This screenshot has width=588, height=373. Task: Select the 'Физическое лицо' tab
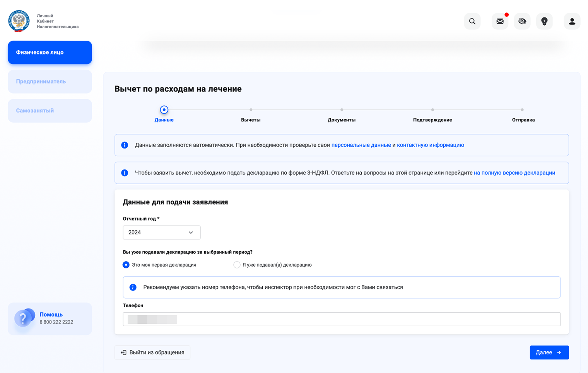(50, 53)
